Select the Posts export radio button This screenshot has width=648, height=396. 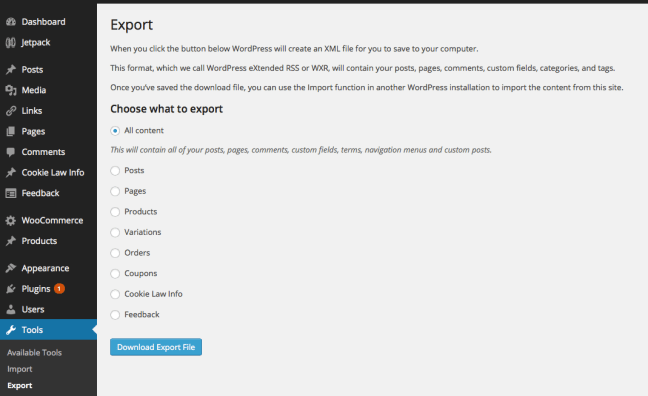pyautogui.click(x=115, y=171)
